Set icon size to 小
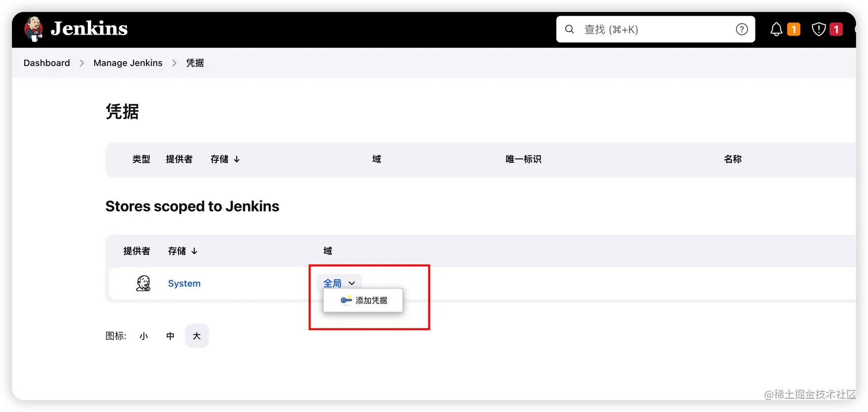 pos(144,336)
